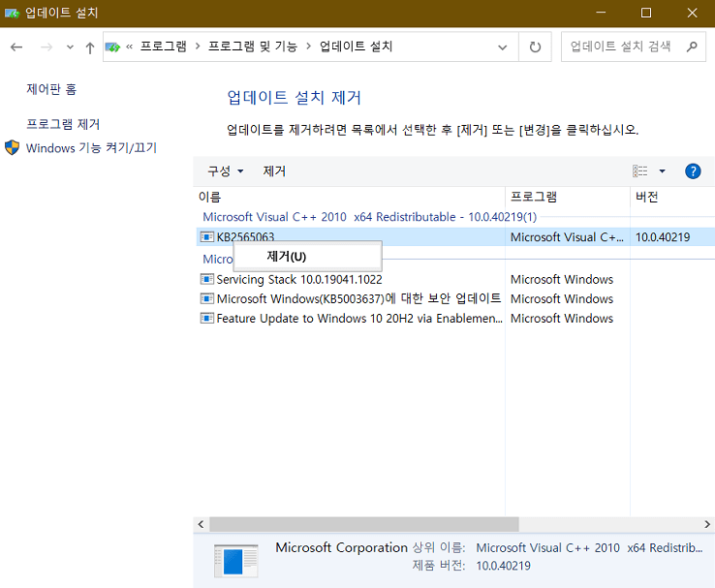
Task: Click the 제거 toolbar button
Action: (x=274, y=171)
